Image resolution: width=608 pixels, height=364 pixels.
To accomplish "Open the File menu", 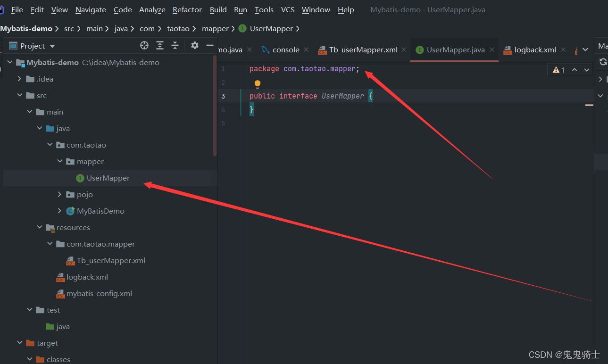I will 17,9.
